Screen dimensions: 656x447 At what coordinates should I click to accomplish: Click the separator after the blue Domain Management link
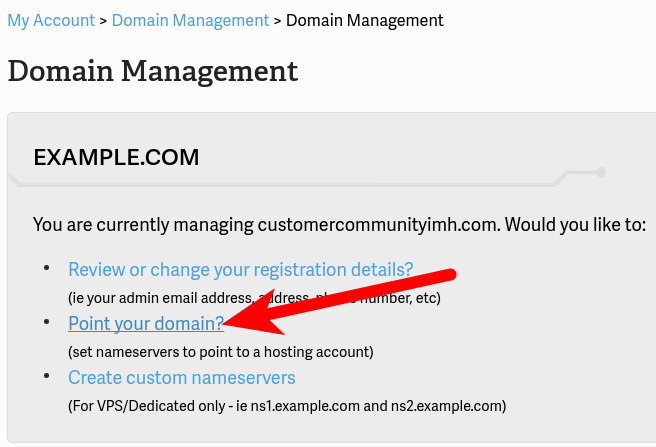tap(278, 20)
